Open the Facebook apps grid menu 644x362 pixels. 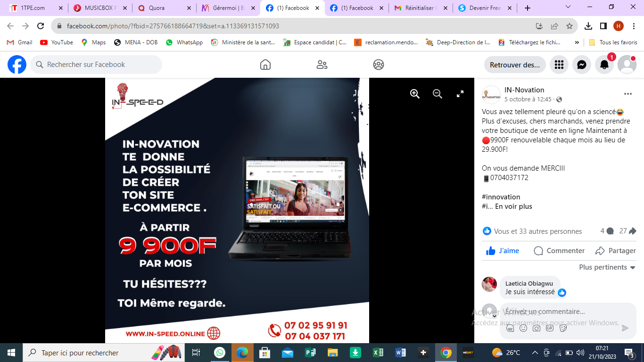click(559, 65)
